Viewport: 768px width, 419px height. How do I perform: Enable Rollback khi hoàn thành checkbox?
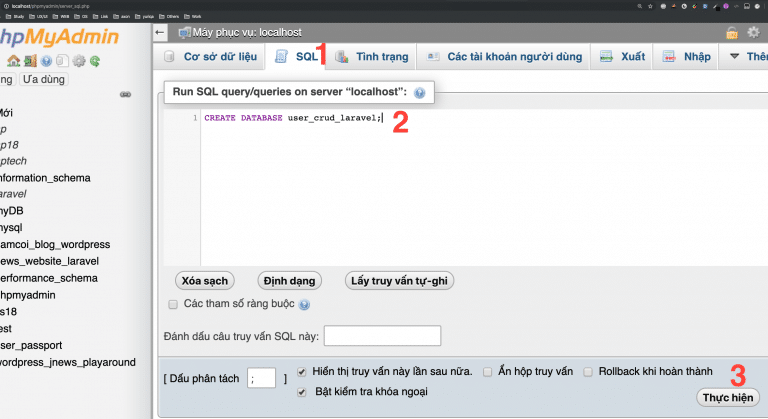click(x=588, y=372)
